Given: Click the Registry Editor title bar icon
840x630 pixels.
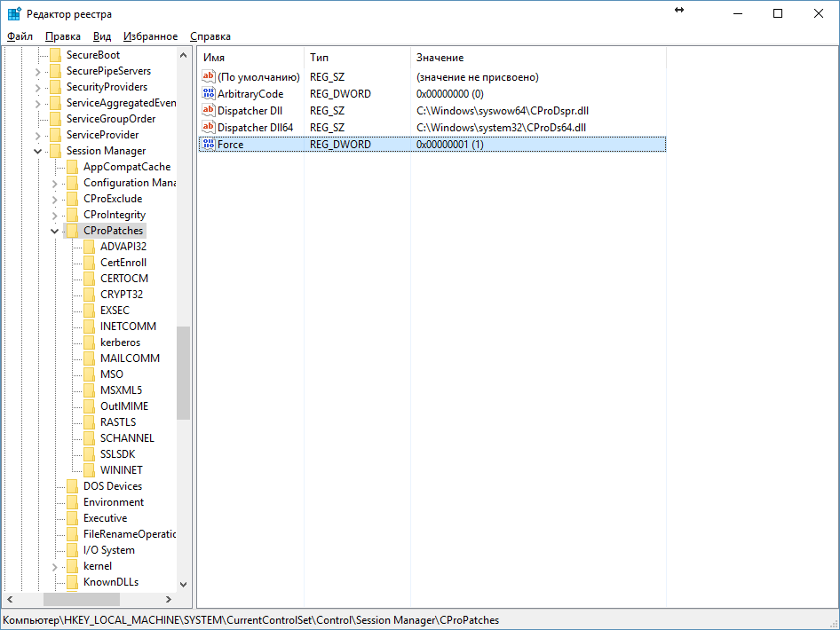Looking at the screenshot, I should (14, 13).
